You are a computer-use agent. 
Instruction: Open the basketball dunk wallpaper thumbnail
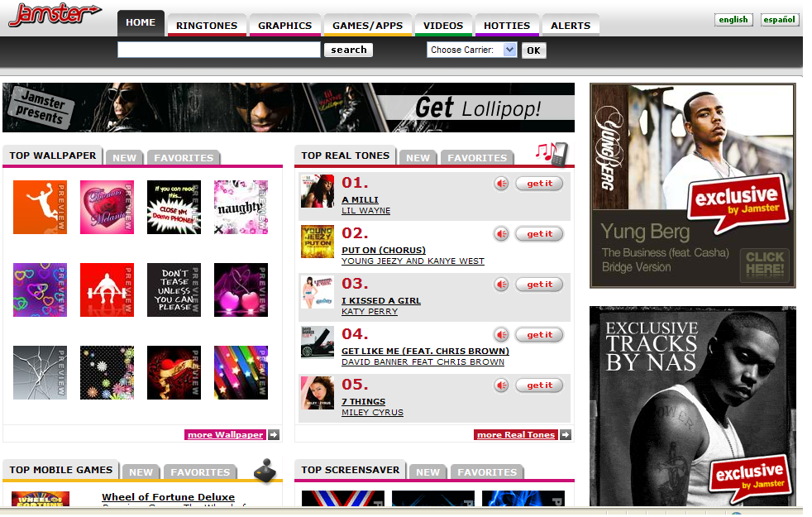(x=40, y=208)
